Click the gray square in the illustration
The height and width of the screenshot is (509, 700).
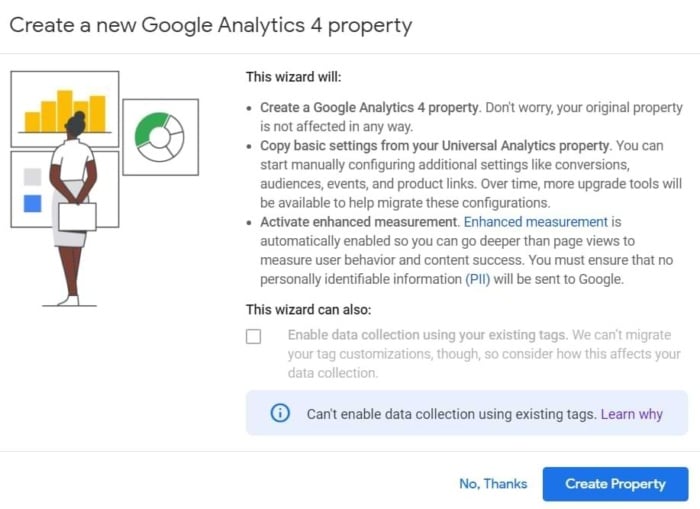coord(32,177)
